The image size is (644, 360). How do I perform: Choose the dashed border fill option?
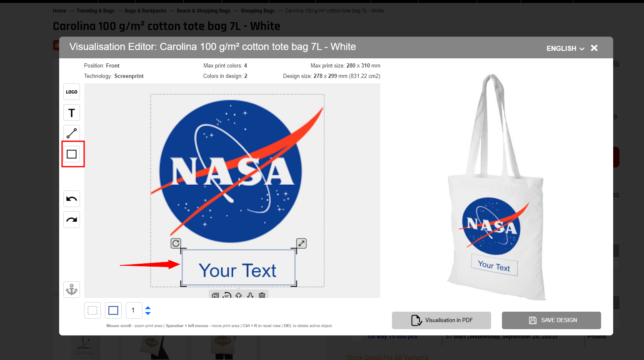click(92, 310)
